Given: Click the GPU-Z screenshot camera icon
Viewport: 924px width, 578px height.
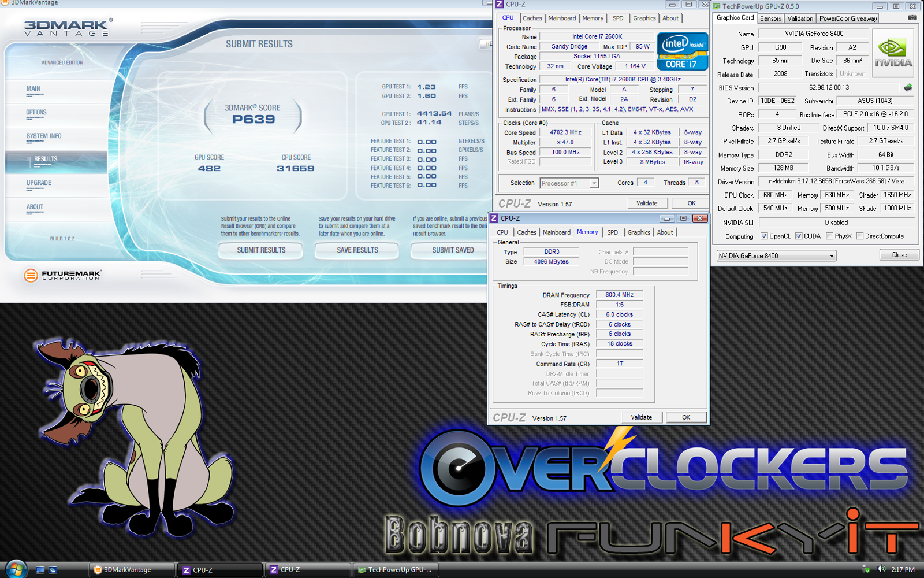Looking at the screenshot, I should (912, 17).
